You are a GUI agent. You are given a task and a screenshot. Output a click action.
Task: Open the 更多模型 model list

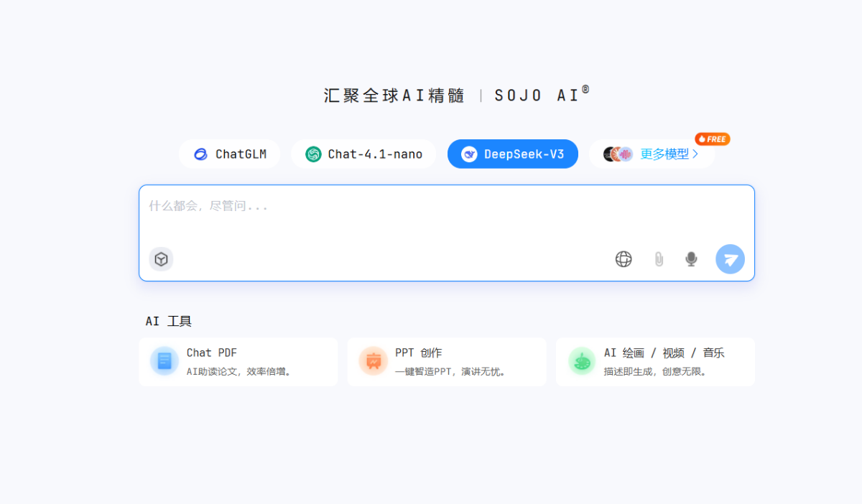pos(652,154)
